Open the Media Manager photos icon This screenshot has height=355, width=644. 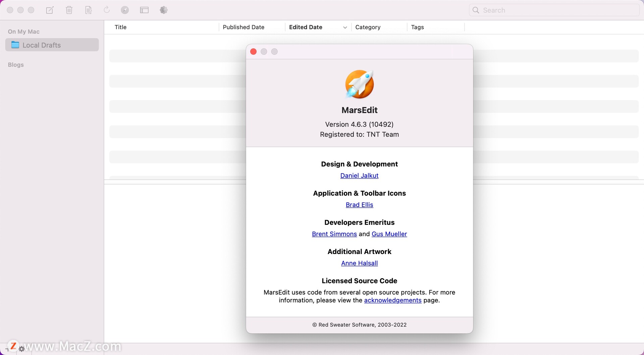tap(164, 10)
